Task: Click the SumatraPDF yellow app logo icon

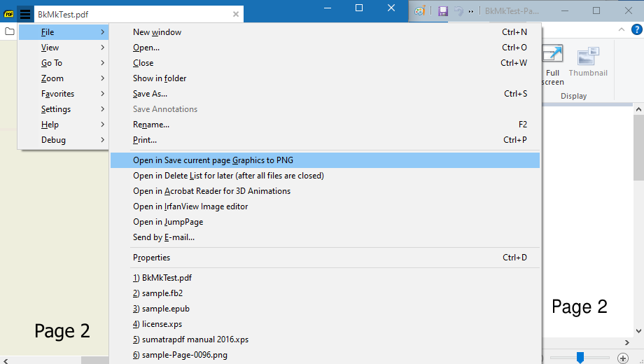Action: click(8, 15)
